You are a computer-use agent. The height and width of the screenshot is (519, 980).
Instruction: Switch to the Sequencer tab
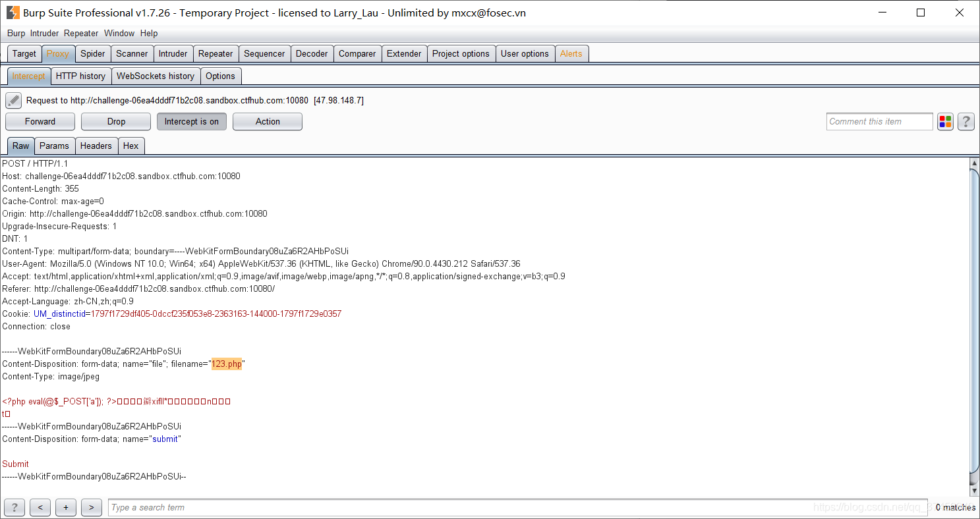point(264,53)
